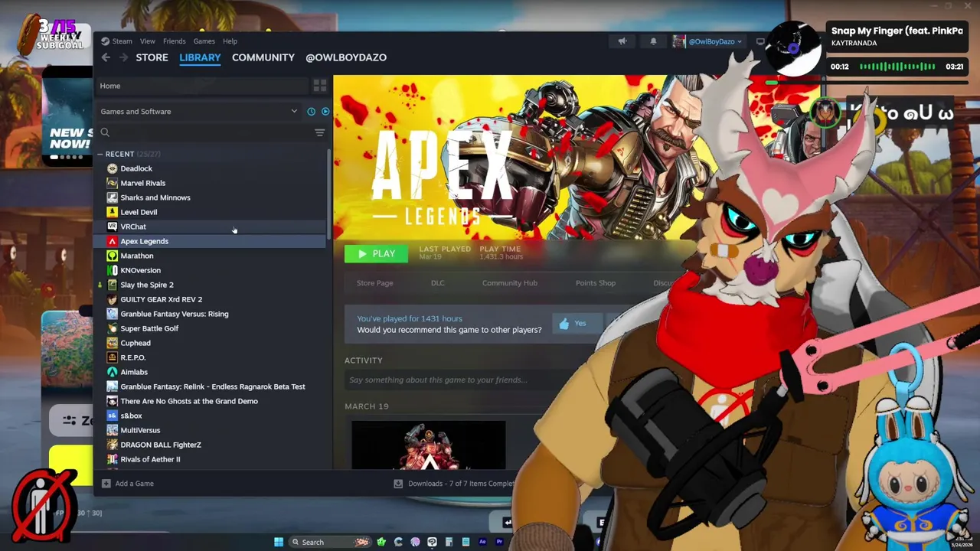980x551 pixels.
Task: Collapse the RECENT games section
Action: pos(100,154)
